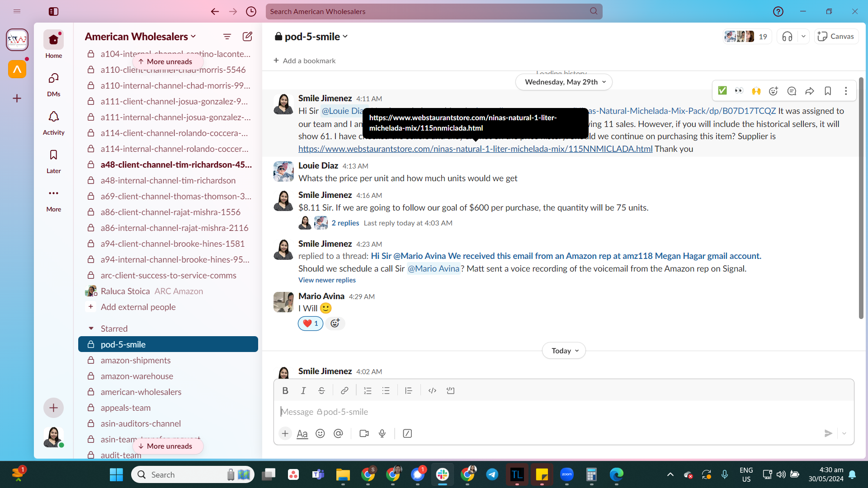This screenshot has width=868, height=488.
Task: Open the Later tab
Action: [x=53, y=162]
